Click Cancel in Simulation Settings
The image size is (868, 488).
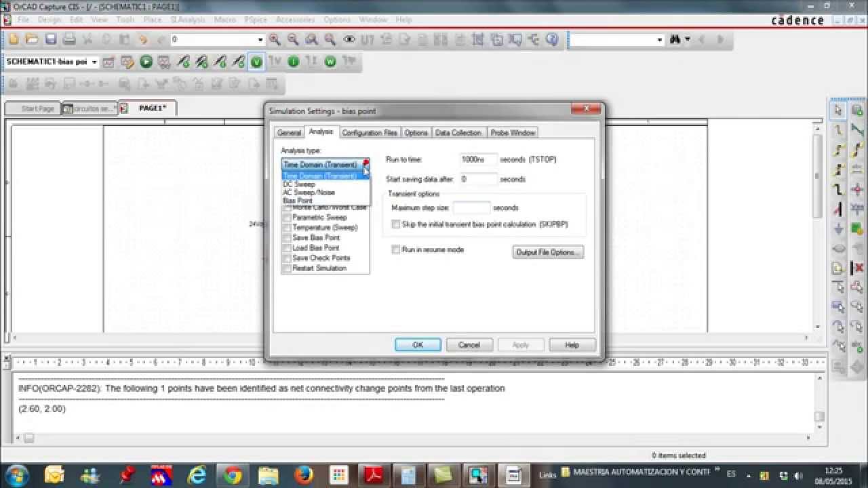click(x=469, y=345)
